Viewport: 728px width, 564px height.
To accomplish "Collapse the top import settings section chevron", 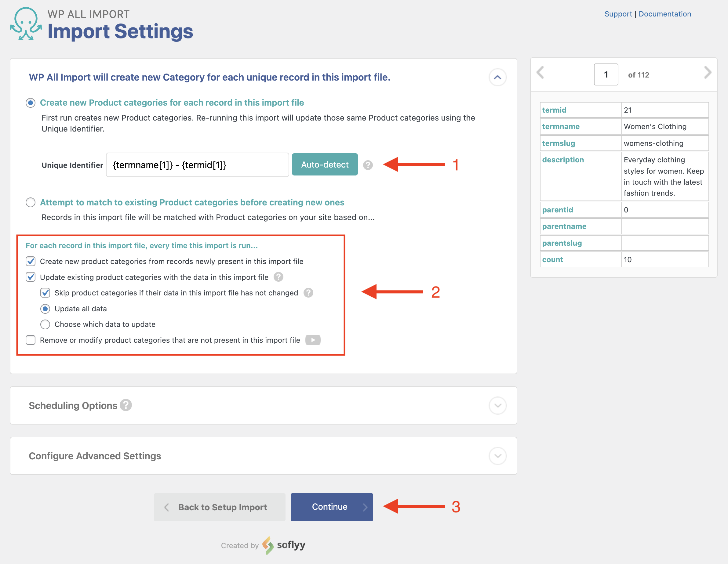I will click(x=497, y=77).
